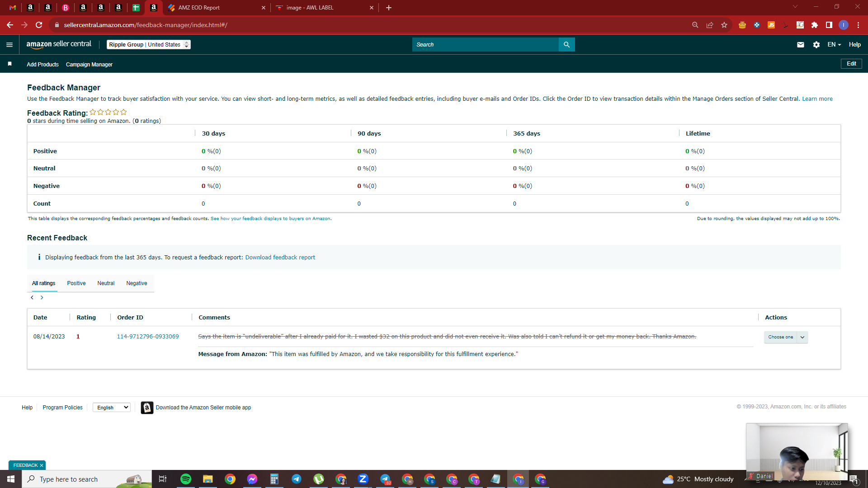The width and height of the screenshot is (868, 488).
Task: Click the Message from Amazon text
Action: 358,354
